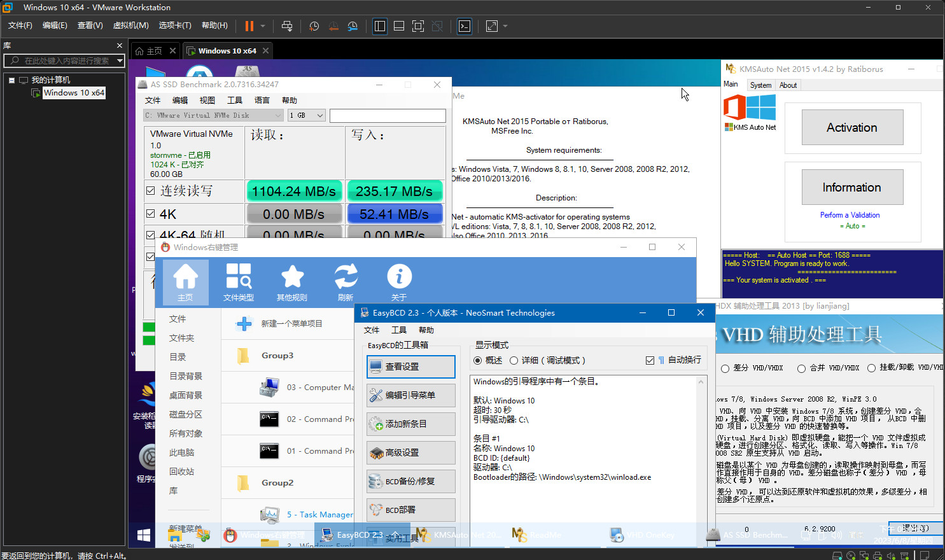945x560 pixels.
Task: Click the Information button in KMSAuto Net
Action: [x=852, y=187]
